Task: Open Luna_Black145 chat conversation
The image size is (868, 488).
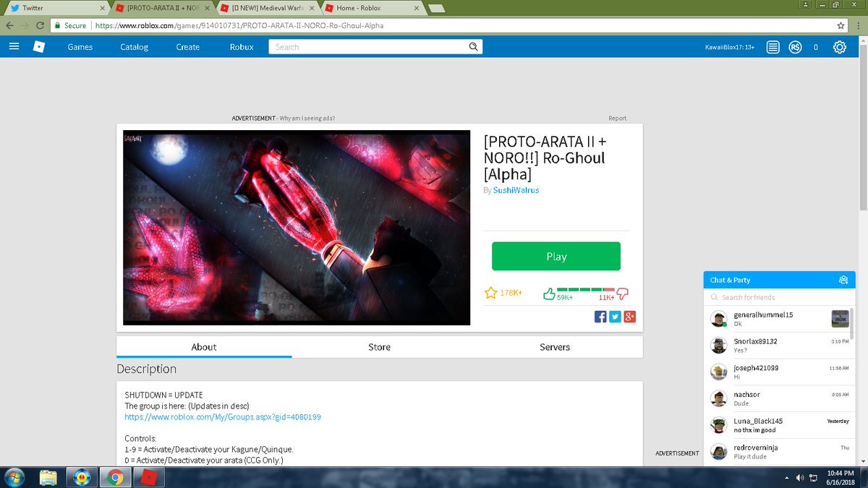Action: coord(779,425)
